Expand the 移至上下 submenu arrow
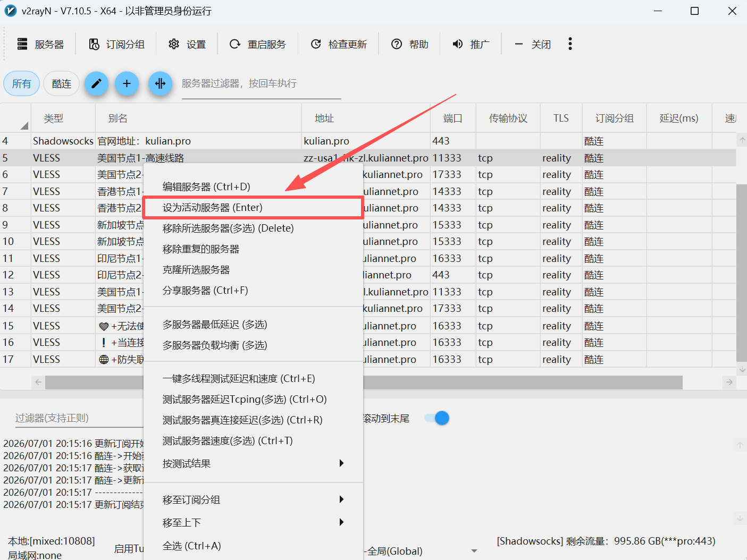 (342, 522)
